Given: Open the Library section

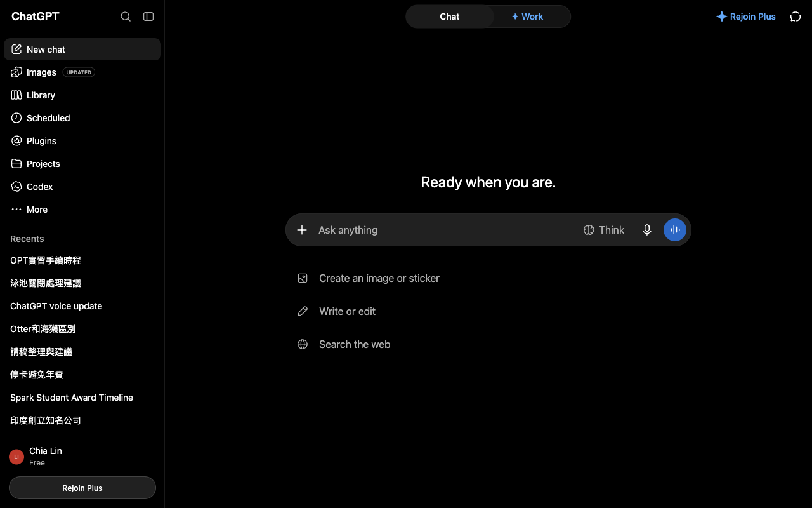Looking at the screenshot, I should tap(82, 95).
